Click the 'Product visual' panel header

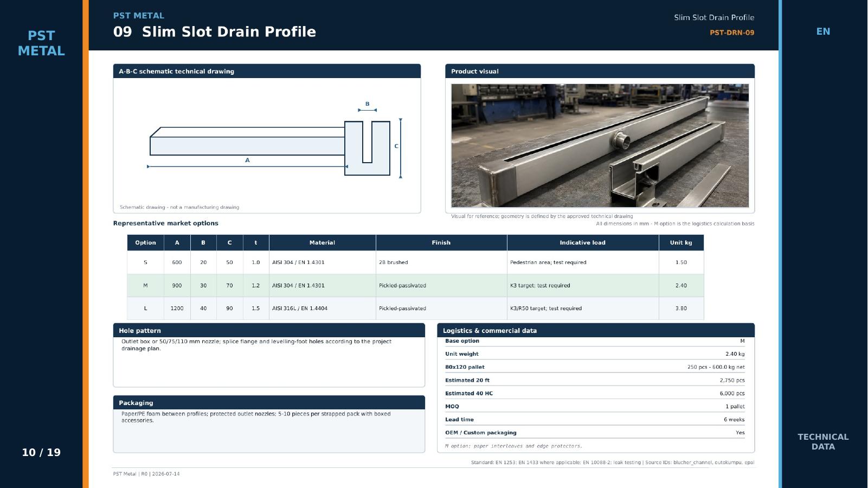pos(600,71)
